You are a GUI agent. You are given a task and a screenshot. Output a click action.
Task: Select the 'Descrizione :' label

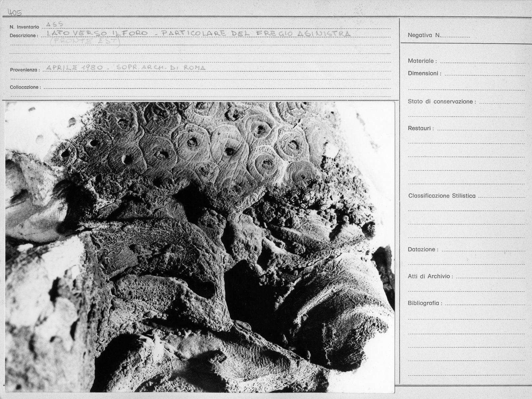point(24,36)
